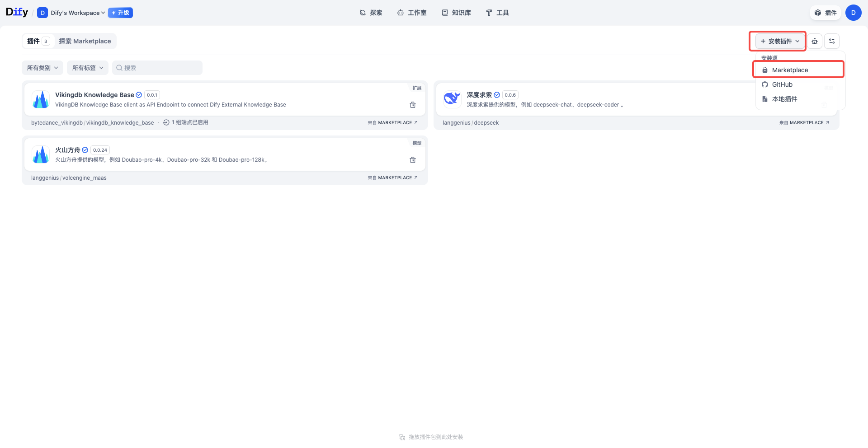Click the Vikingdb description starting "VikingDB Knowledge Base client"

coord(170,105)
